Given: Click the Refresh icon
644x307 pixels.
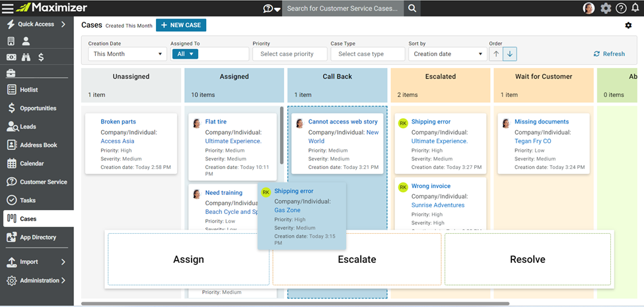Looking at the screenshot, I should pos(596,53).
